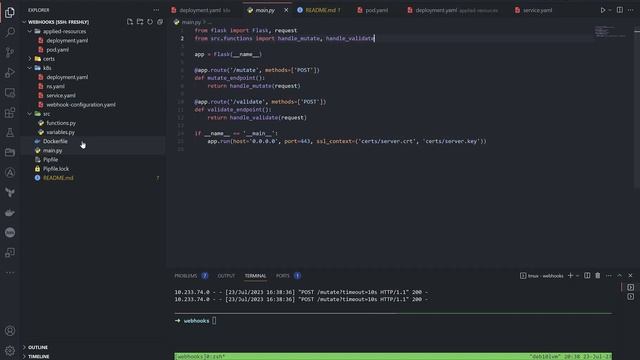Switch to deployment.yaml applied-resources tab
Viewport: 640px width, 360px height.
click(453, 10)
